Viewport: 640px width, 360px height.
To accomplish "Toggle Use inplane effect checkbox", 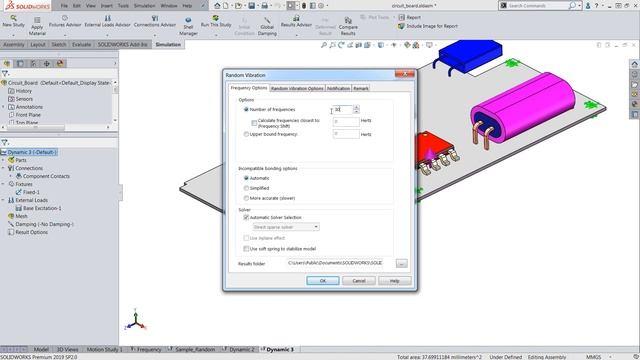I will click(x=246, y=238).
